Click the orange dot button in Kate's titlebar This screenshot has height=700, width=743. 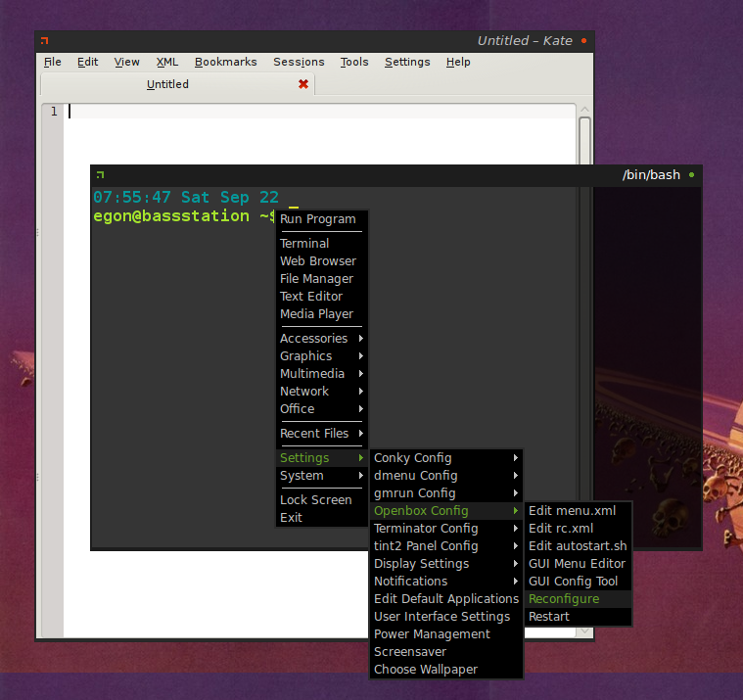583,41
